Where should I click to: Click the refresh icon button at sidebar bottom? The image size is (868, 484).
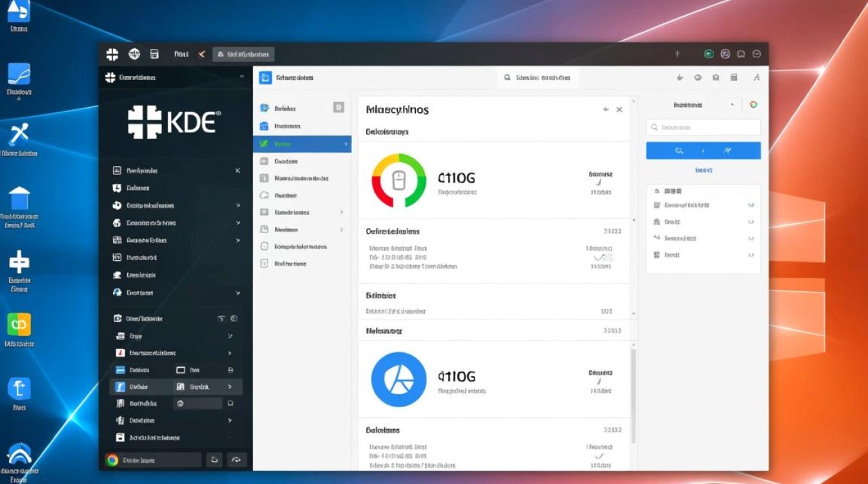(x=236, y=460)
